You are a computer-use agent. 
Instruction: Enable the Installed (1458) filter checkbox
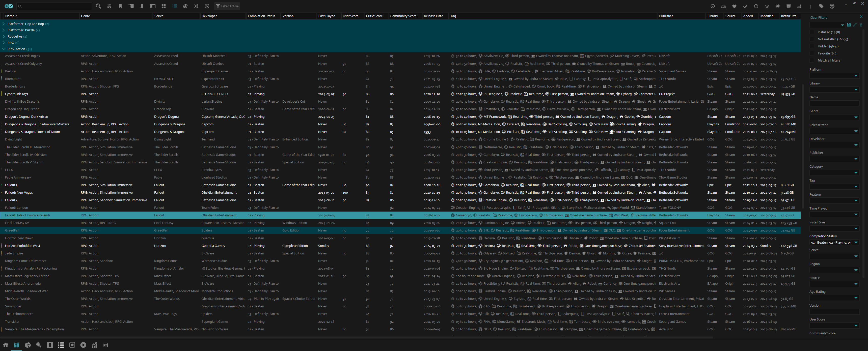tap(812, 32)
